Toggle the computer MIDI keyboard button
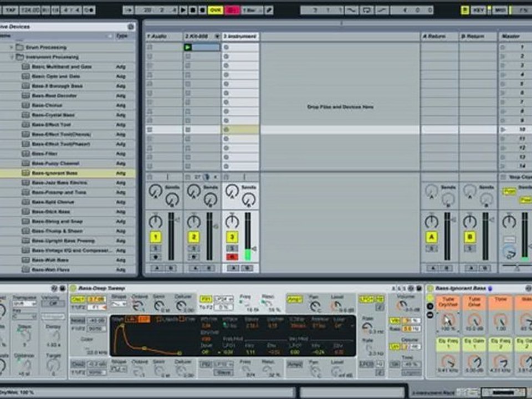 (x=464, y=10)
